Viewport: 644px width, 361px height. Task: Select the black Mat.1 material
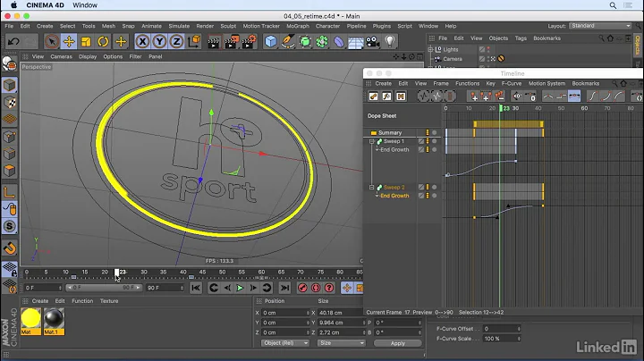[54, 322]
